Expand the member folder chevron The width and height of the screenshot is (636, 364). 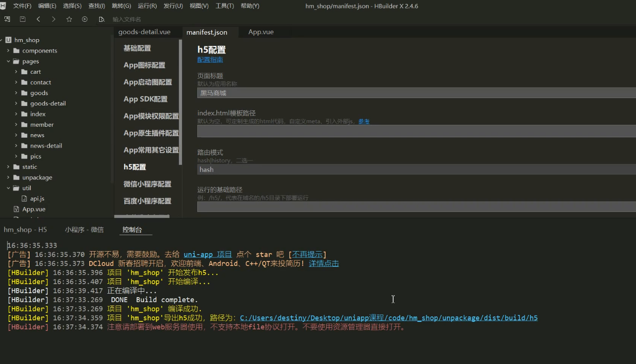point(16,125)
